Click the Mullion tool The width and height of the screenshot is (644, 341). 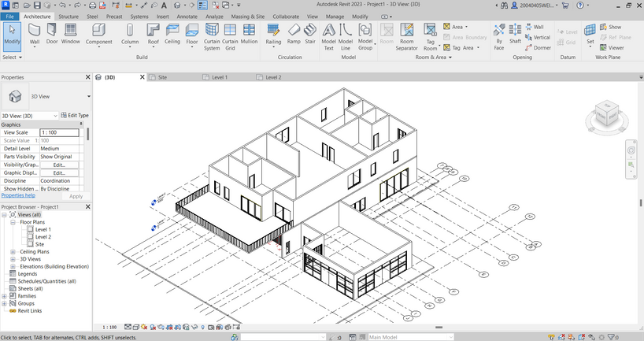pyautogui.click(x=249, y=34)
